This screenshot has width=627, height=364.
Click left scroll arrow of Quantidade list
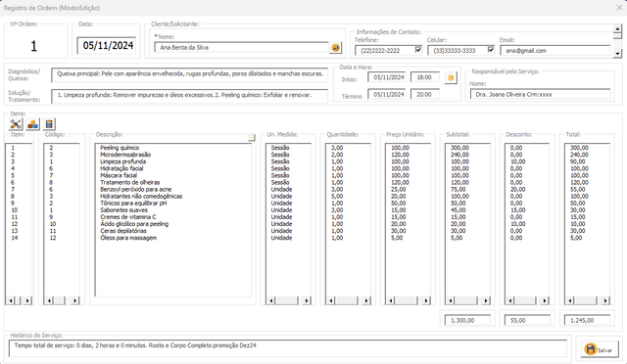(x=331, y=300)
